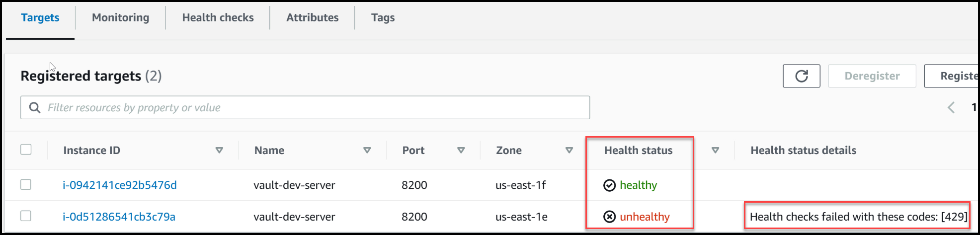Sort by Health status column arrow
Screen dimensions: 980x235
click(715, 150)
